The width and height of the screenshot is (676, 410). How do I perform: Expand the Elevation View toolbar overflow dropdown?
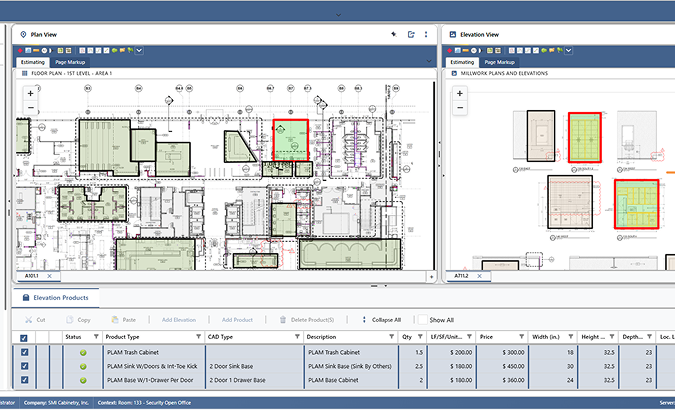point(569,50)
